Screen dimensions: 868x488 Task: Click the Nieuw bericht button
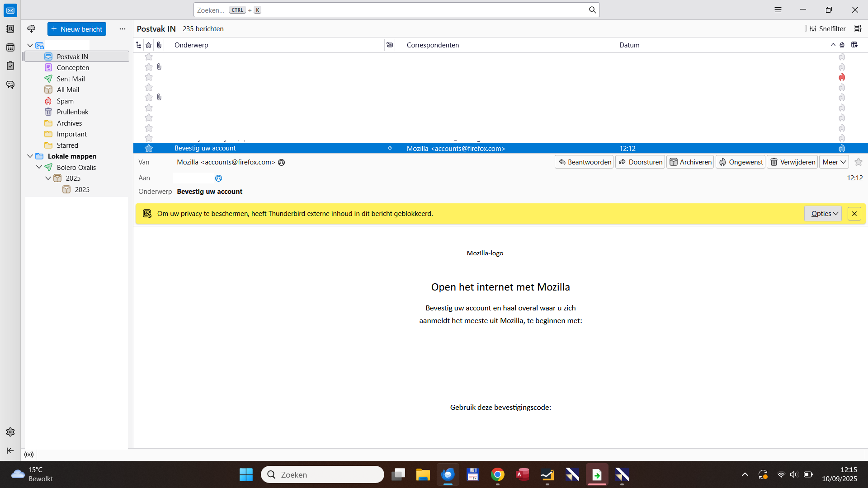point(77,29)
